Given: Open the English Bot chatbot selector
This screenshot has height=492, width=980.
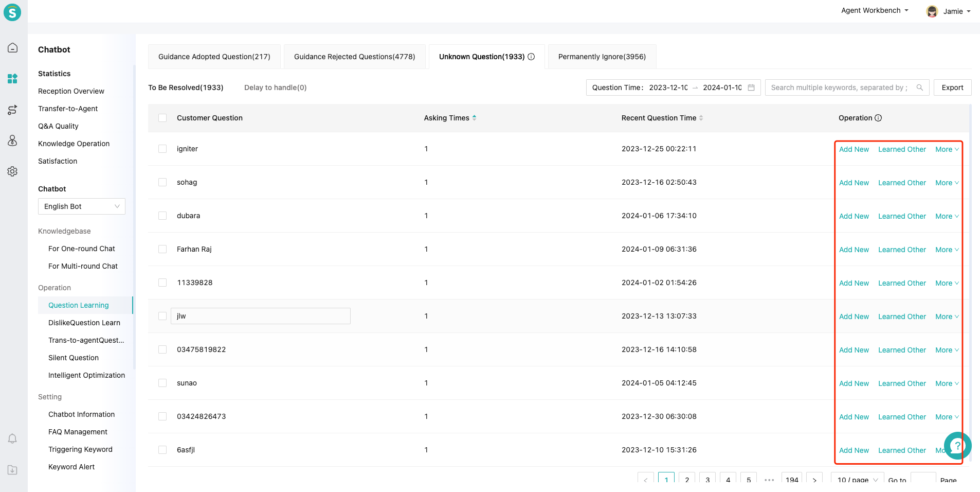Looking at the screenshot, I should pyautogui.click(x=82, y=206).
